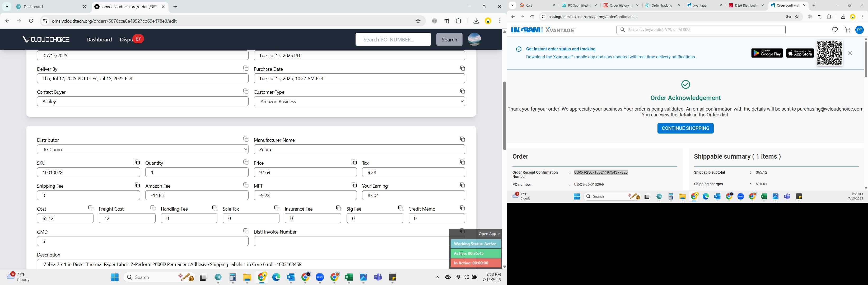Copy the Sig Fee value

400,208
